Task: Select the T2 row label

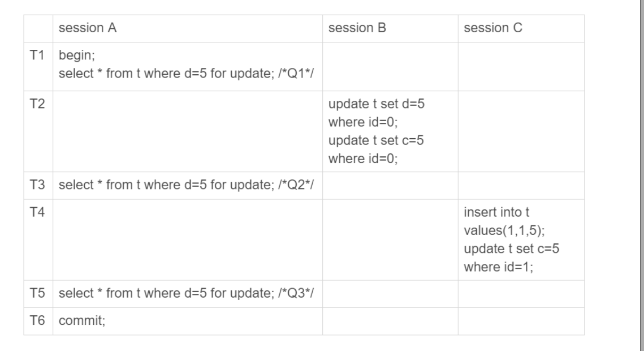Action: [37, 105]
